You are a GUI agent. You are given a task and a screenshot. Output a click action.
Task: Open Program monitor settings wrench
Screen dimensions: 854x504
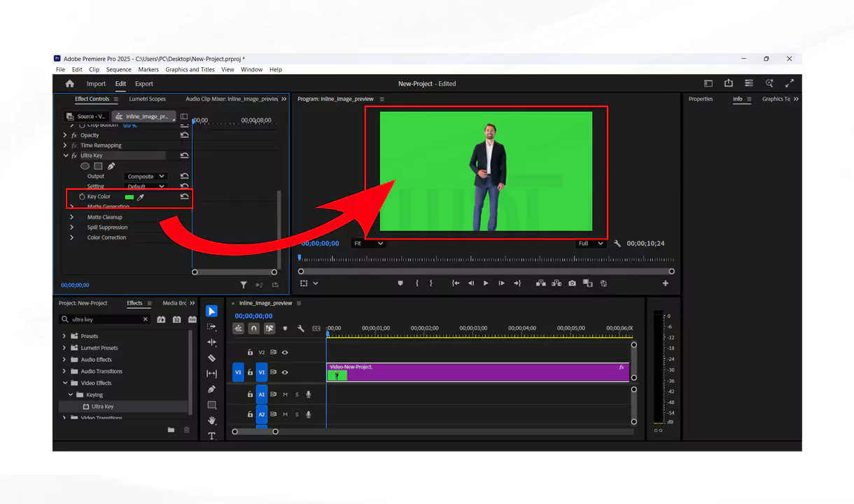coord(617,244)
